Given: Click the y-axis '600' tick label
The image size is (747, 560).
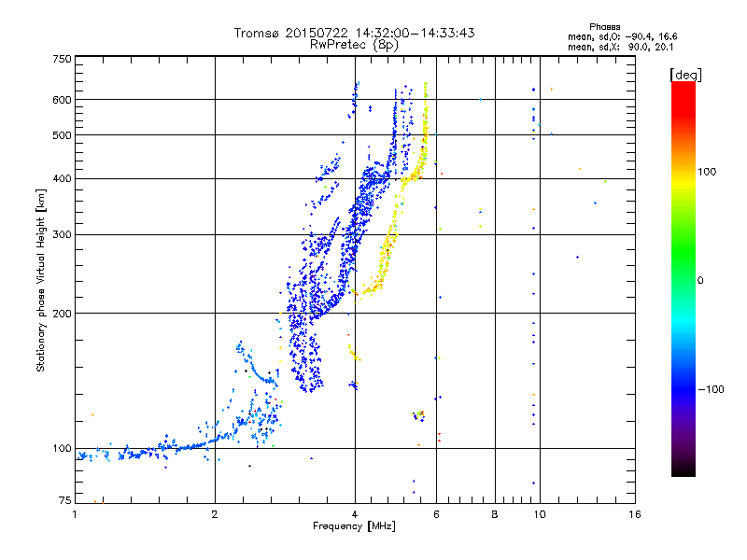Looking at the screenshot, I should [x=62, y=100].
